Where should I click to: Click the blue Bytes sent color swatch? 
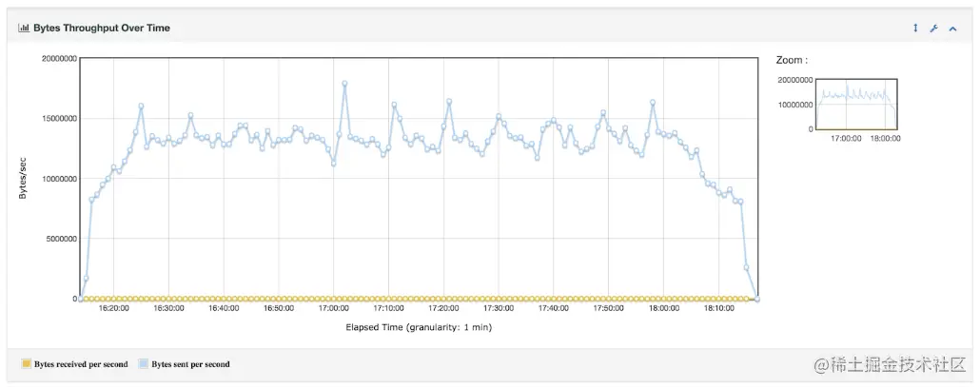point(144,364)
